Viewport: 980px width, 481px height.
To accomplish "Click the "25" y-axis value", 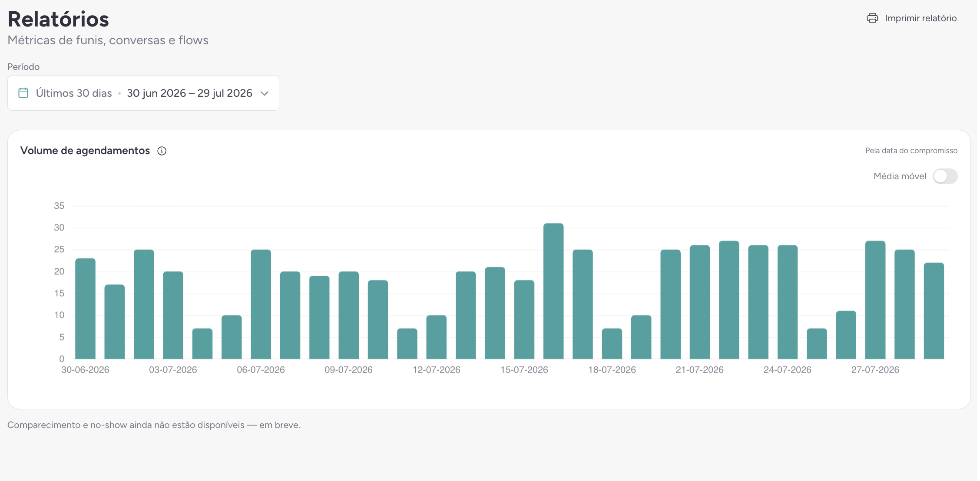I will (x=59, y=250).
